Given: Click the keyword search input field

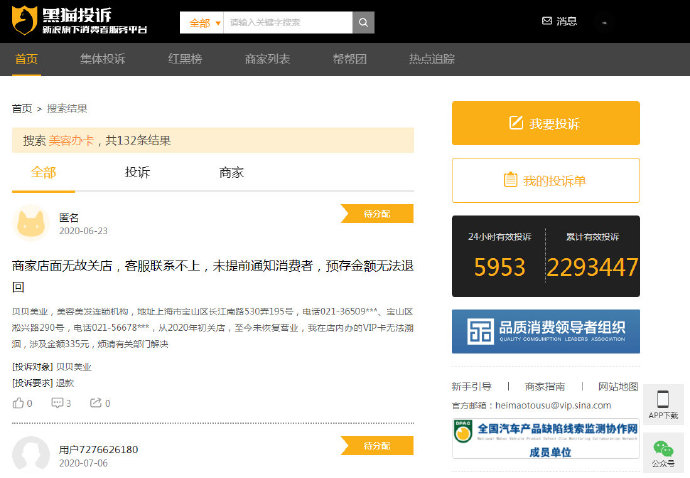Looking at the screenshot, I should tap(288, 22).
